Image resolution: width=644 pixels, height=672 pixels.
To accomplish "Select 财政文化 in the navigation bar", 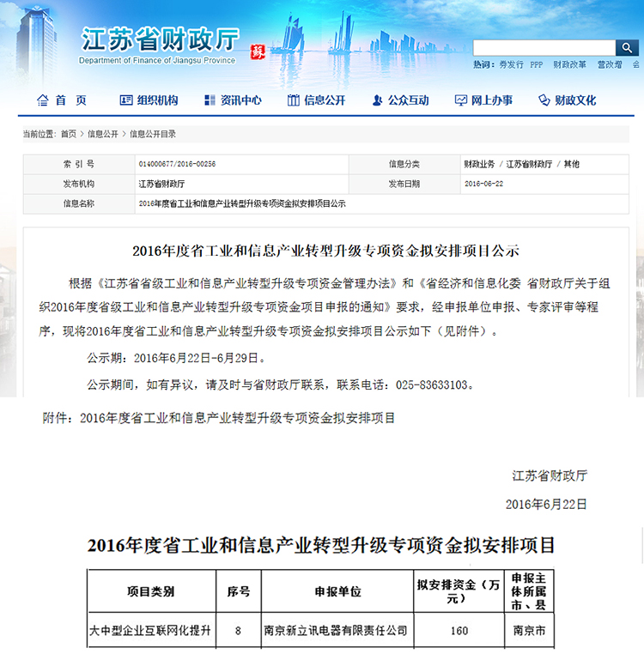I will (574, 100).
